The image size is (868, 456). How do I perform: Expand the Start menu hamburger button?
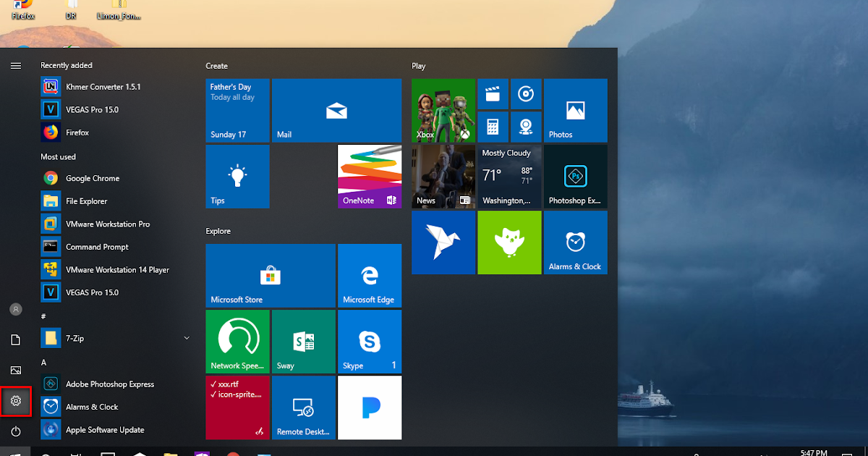[x=16, y=65]
